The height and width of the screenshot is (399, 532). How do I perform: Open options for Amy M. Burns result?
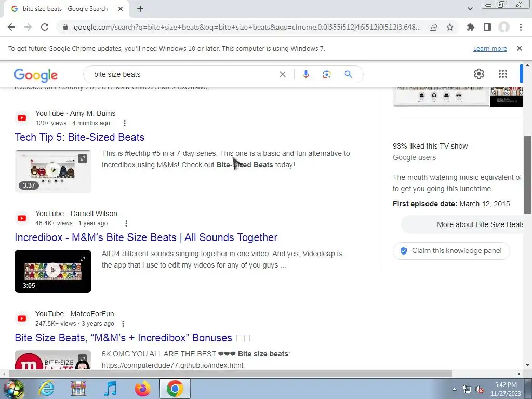click(x=125, y=123)
